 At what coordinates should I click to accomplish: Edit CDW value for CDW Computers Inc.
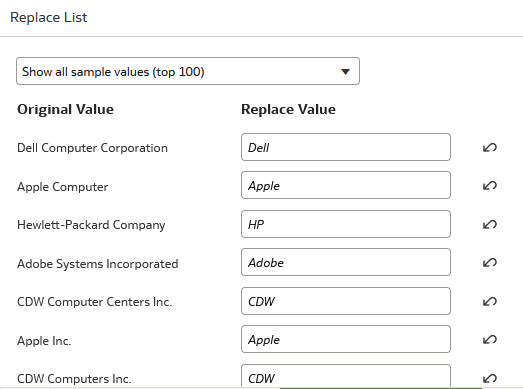(346, 376)
